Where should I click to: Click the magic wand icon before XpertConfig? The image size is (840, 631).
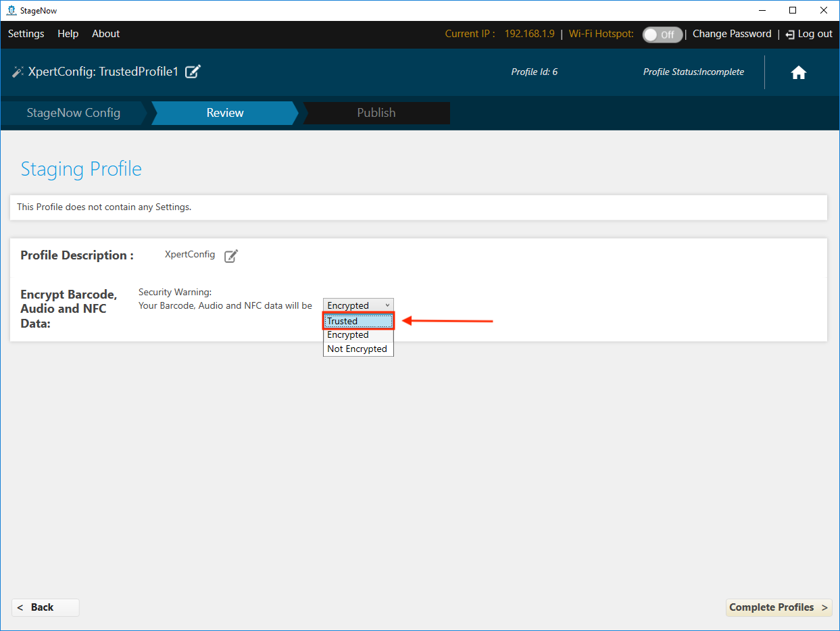coord(18,72)
